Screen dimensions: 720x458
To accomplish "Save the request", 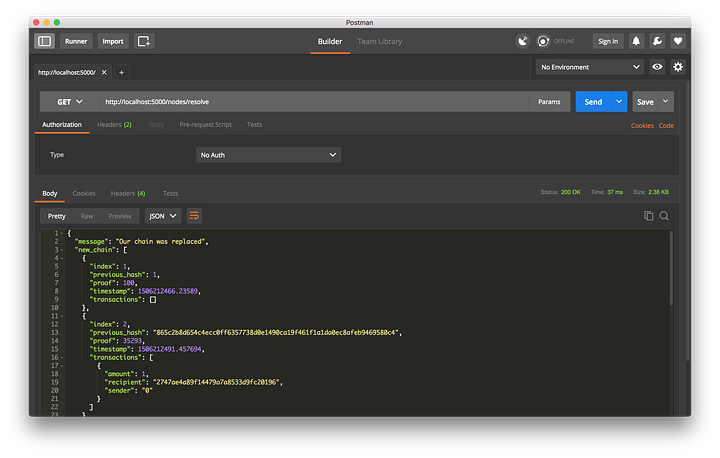I will pos(645,102).
